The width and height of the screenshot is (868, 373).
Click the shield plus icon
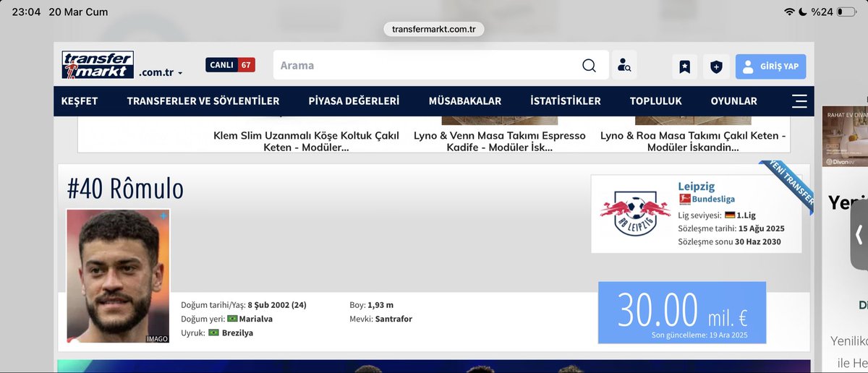tap(716, 67)
